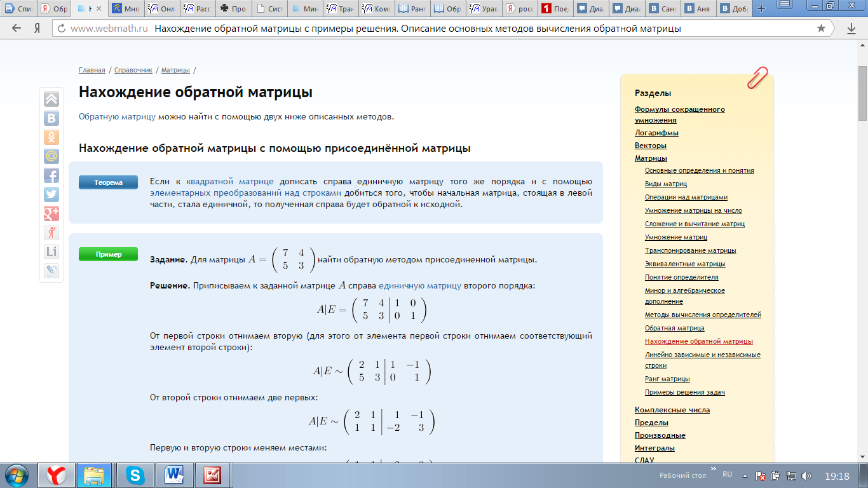This screenshot has width=868, height=488.
Task: Switch to the Мно browser tab
Action: 127,9
